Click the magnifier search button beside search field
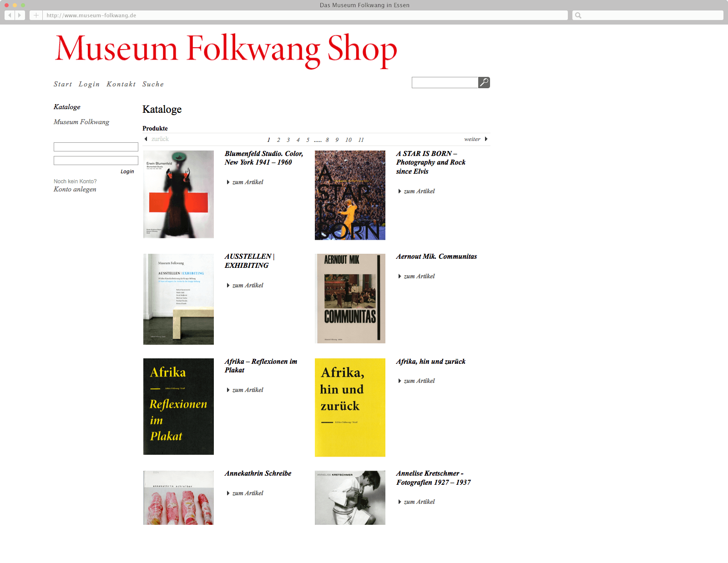The height and width of the screenshot is (563, 728). coord(484,82)
